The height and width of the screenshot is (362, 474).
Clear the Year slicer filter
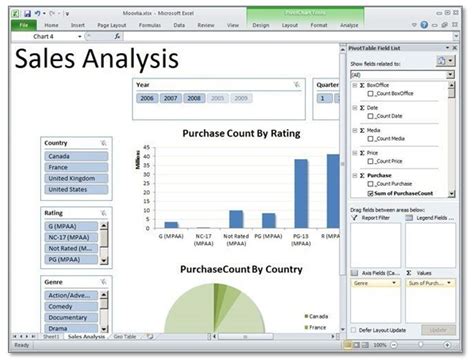coord(296,85)
